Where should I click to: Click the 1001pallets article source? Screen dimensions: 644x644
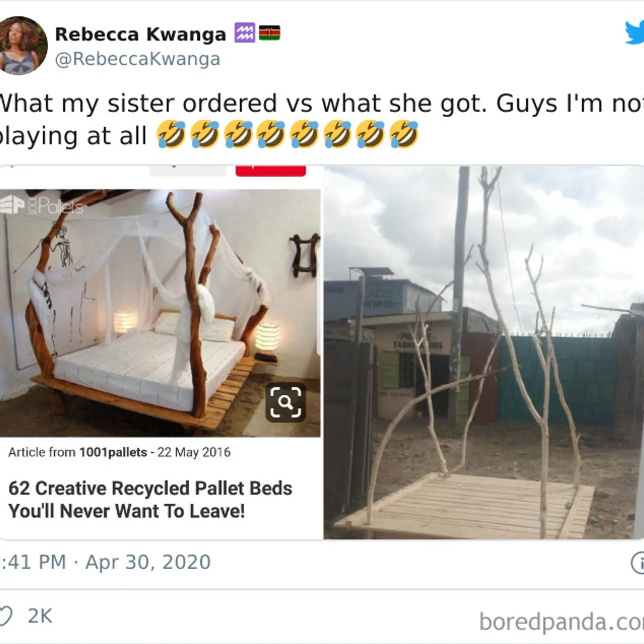(113, 452)
